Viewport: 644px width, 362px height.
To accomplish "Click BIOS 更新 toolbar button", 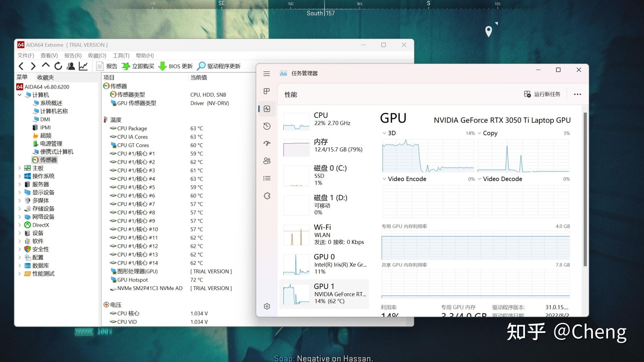I will 176,66.
